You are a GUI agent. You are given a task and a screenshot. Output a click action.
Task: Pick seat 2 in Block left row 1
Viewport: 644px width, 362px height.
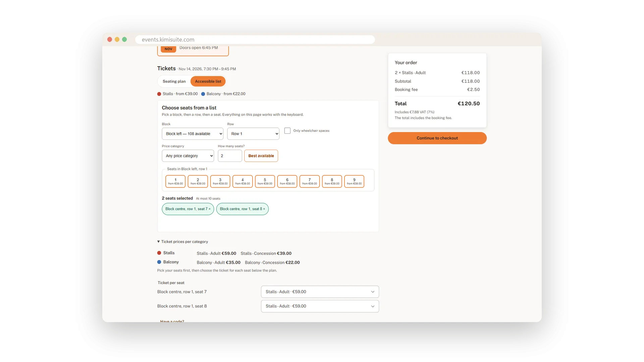pyautogui.click(x=198, y=181)
